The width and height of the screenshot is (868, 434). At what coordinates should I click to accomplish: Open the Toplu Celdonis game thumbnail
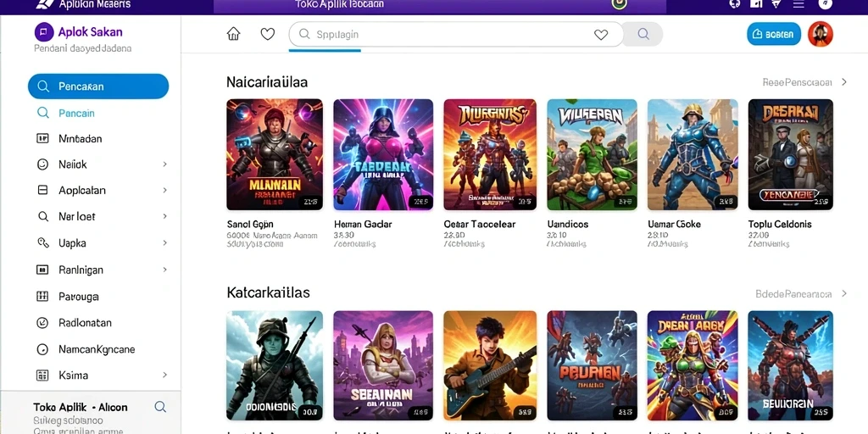[x=791, y=154]
